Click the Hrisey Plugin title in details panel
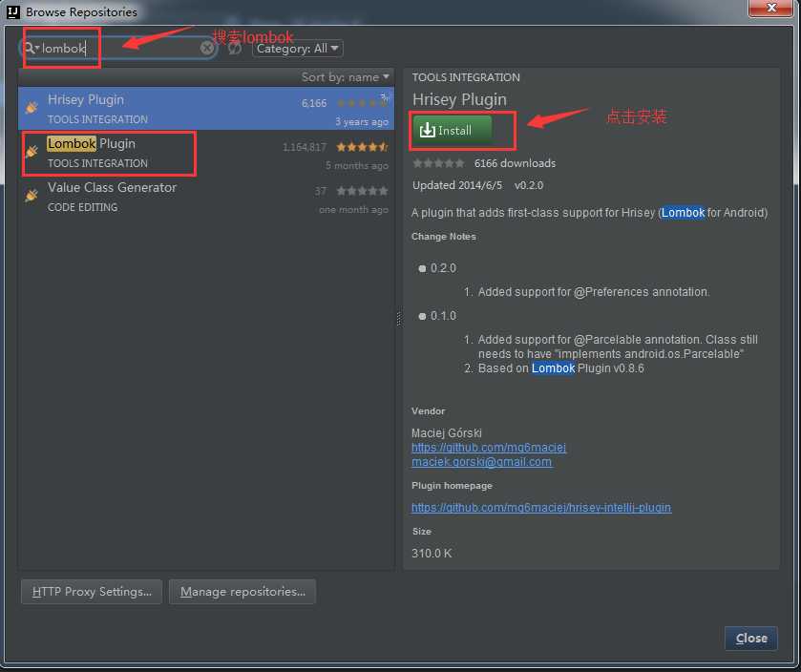 pyautogui.click(x=459, y=99)
